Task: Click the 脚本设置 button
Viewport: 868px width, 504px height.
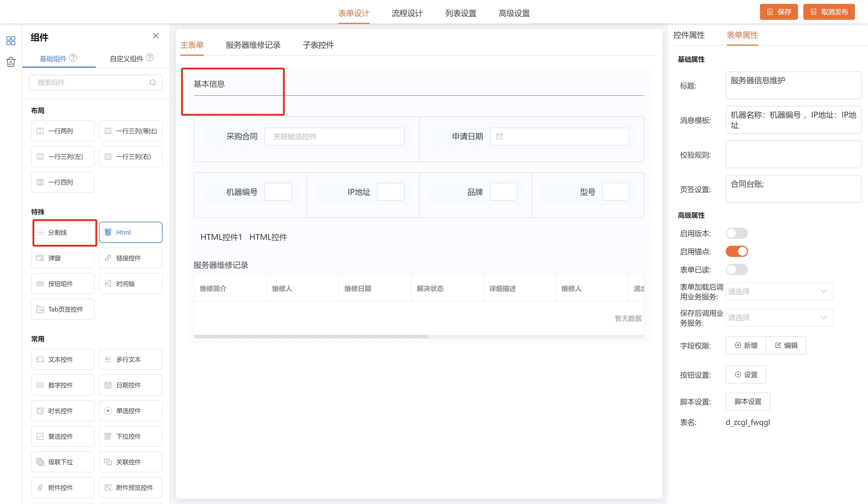Action: [747, 402]
